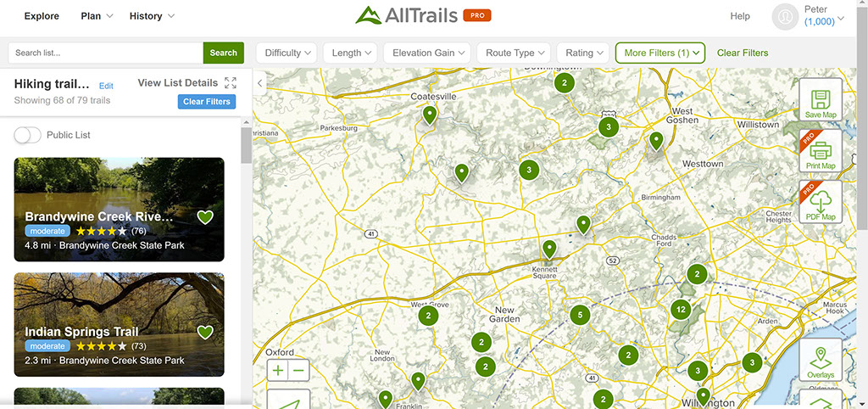Open the Elevation Gain filter dropdown
Viewport: 868px width, 409px height.
coord(427,53)
